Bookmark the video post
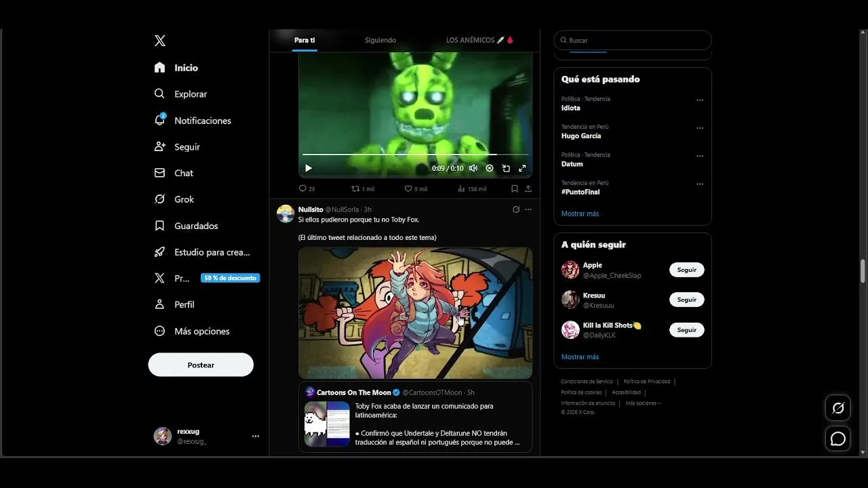The height and width of the screenshot is (488, 868). click(x=515, y=188)
